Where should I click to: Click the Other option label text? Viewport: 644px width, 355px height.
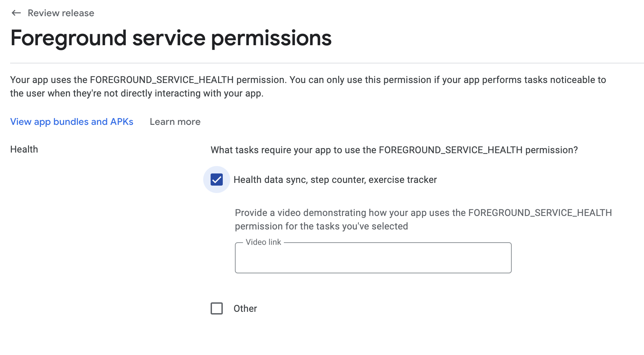(x=245, y=309)
